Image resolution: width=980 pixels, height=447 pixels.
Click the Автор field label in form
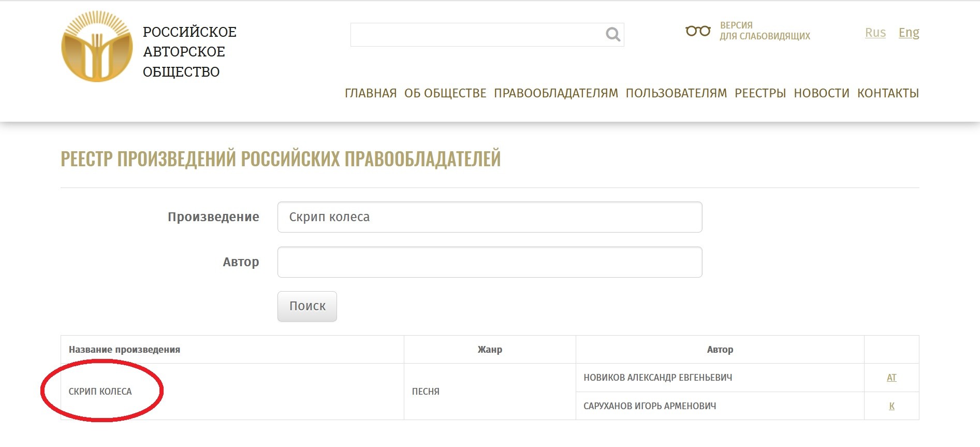coord(241,262)
